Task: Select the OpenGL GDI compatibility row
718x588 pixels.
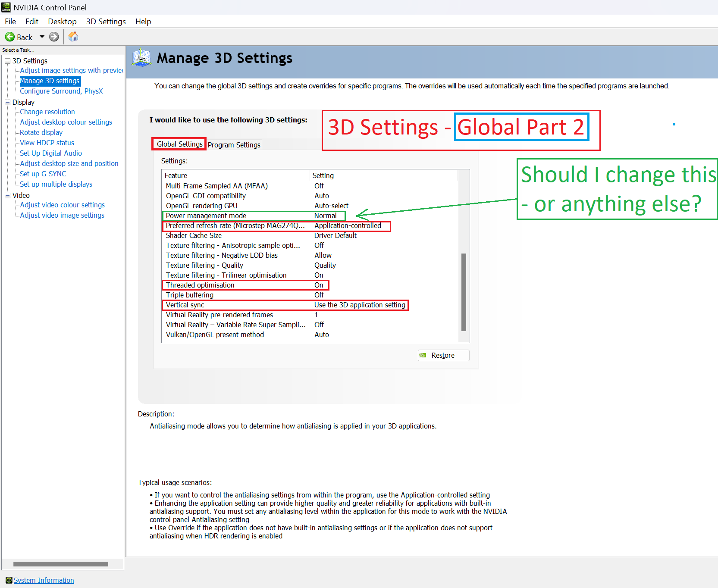Action: click(309, 196)
